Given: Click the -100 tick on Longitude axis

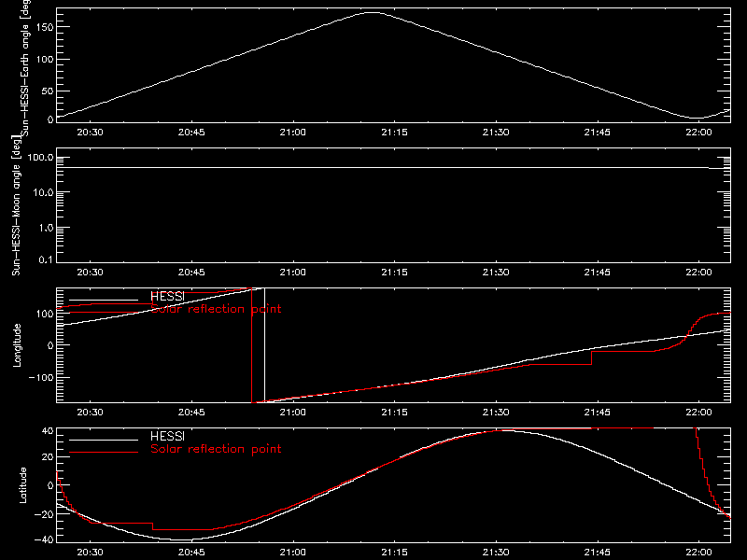Looking at the screenshot, I should click(40, 377).
